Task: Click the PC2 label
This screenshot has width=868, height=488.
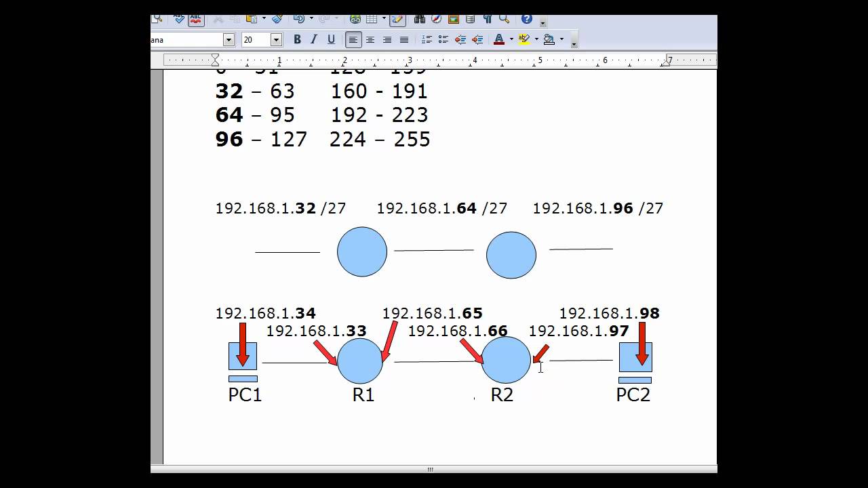Action: coord(633,394)
